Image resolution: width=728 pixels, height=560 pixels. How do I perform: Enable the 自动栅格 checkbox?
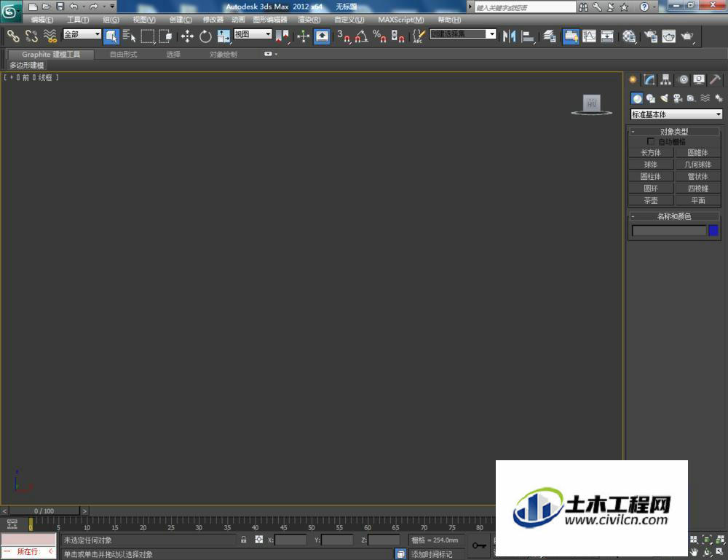click(x=650, y=141)
